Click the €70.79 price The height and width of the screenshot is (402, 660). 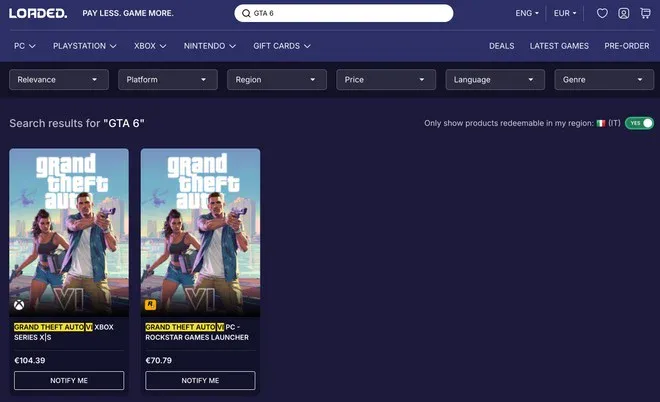159,360
